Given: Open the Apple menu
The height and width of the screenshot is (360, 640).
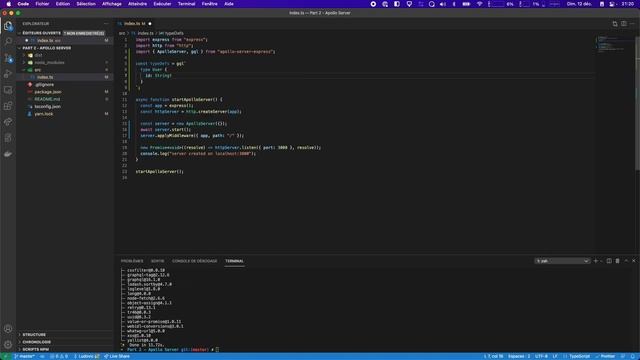Looking at the screenshot, I should point(9,4).
